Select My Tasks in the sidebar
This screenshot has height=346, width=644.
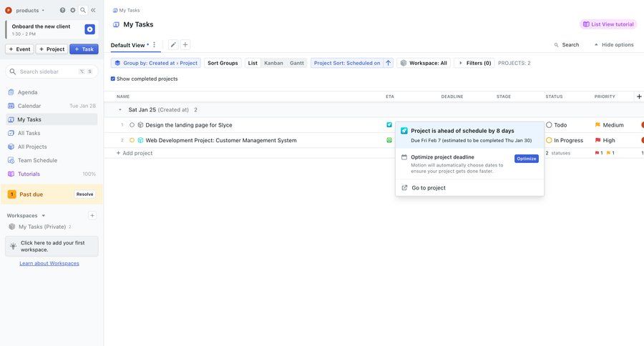52,119
